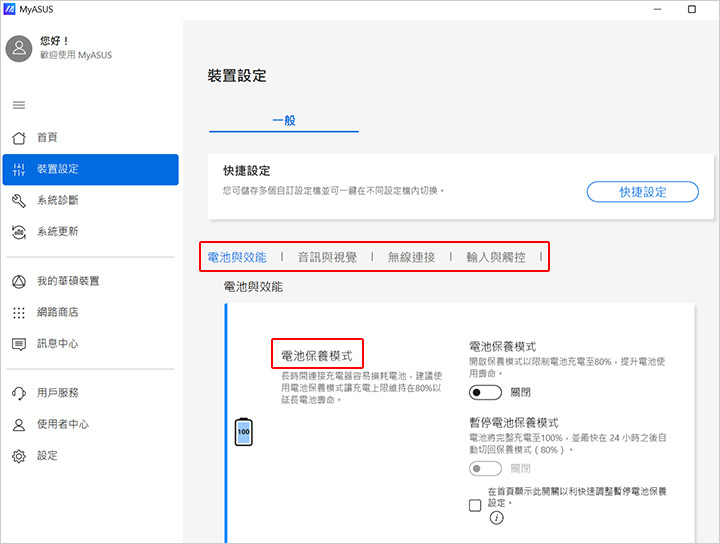720x544 pixels.
Task: Click the 裝置設定 page heading
Action: click(x=236, y=76)
